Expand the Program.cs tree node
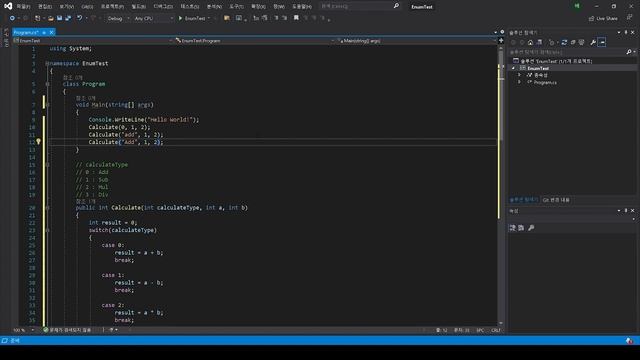640x360 pixels. pyautogui.click(x=519, y=82)
